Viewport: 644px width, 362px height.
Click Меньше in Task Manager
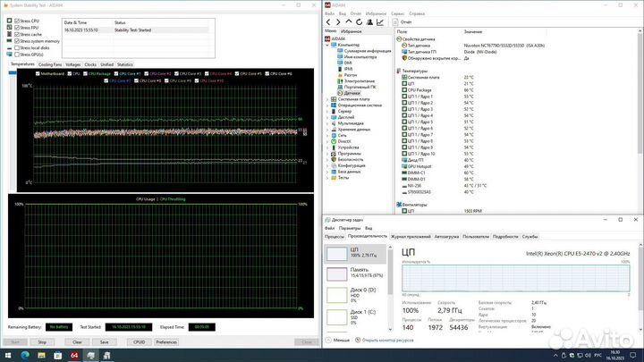(337, 341)
